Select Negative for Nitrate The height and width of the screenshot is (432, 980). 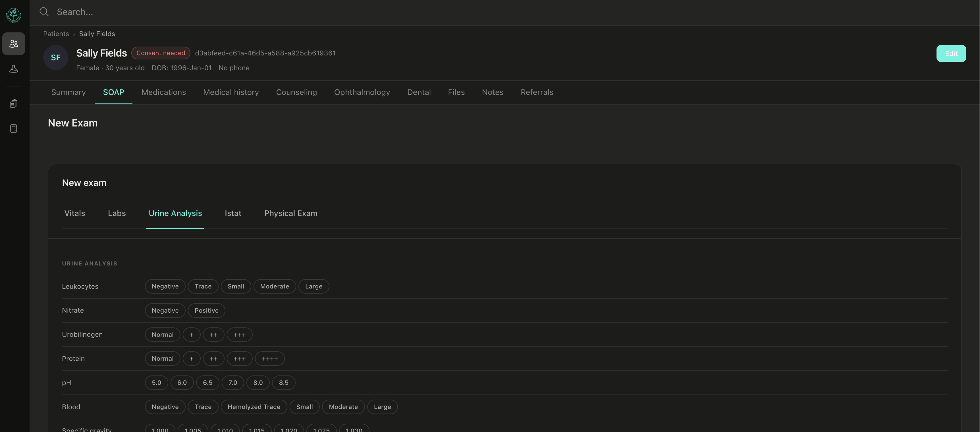[x=165, y=310]
